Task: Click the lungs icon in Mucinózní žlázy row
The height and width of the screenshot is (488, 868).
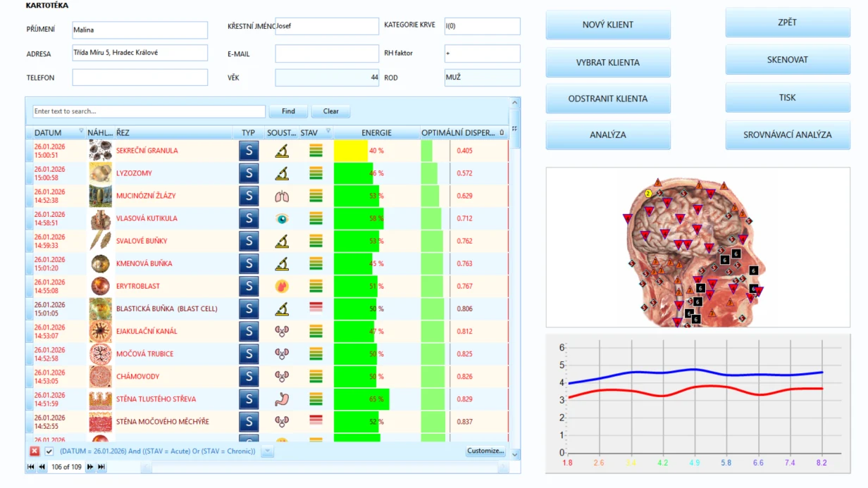Action: click(282, 196)
